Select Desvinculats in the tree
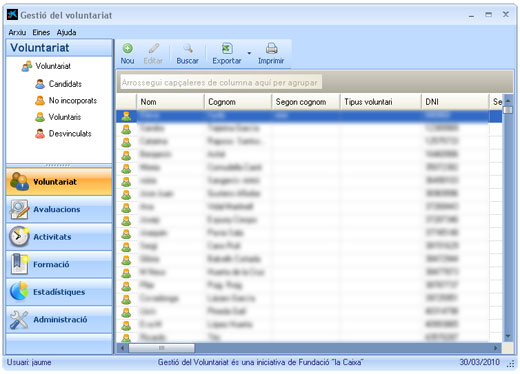The height and width of the screenshot is (374, 520). (70, 134)
